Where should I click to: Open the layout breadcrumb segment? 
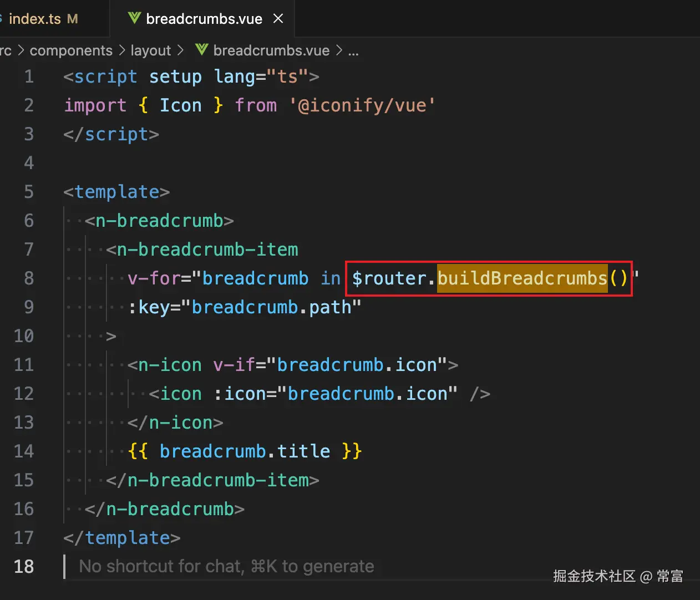coord(150,50)
